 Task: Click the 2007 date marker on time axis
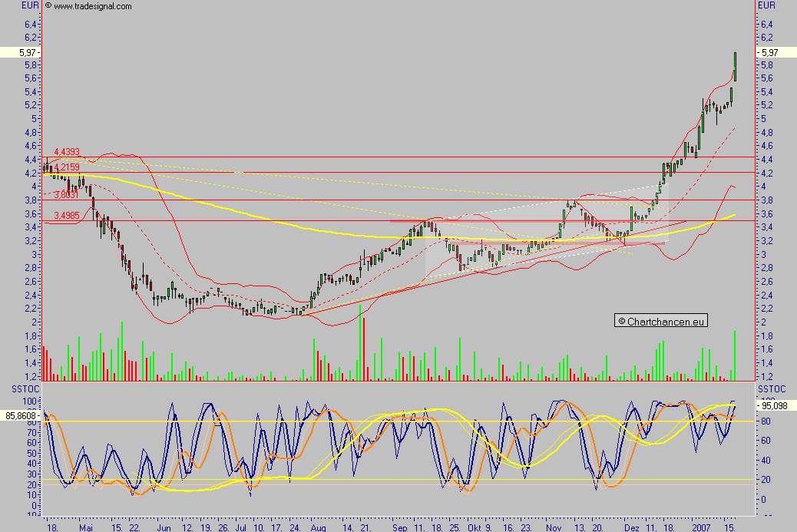point(702,527)
